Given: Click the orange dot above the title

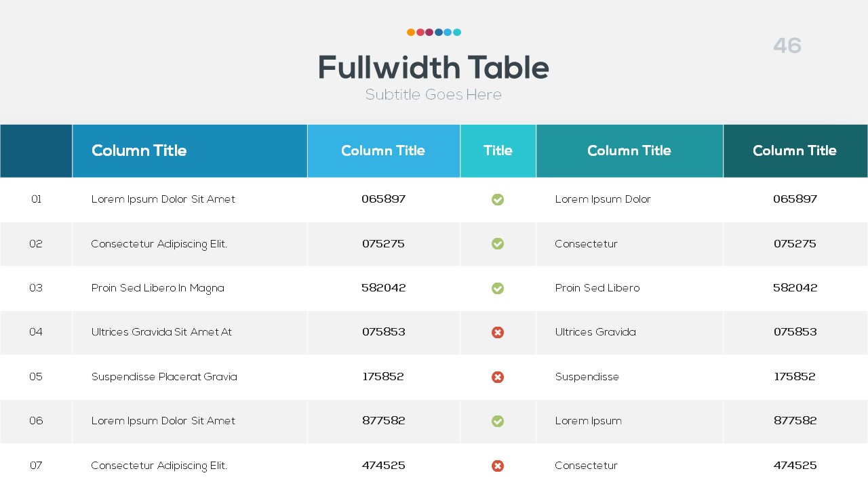Looking at the screenshot, I should tap(411, 32).
